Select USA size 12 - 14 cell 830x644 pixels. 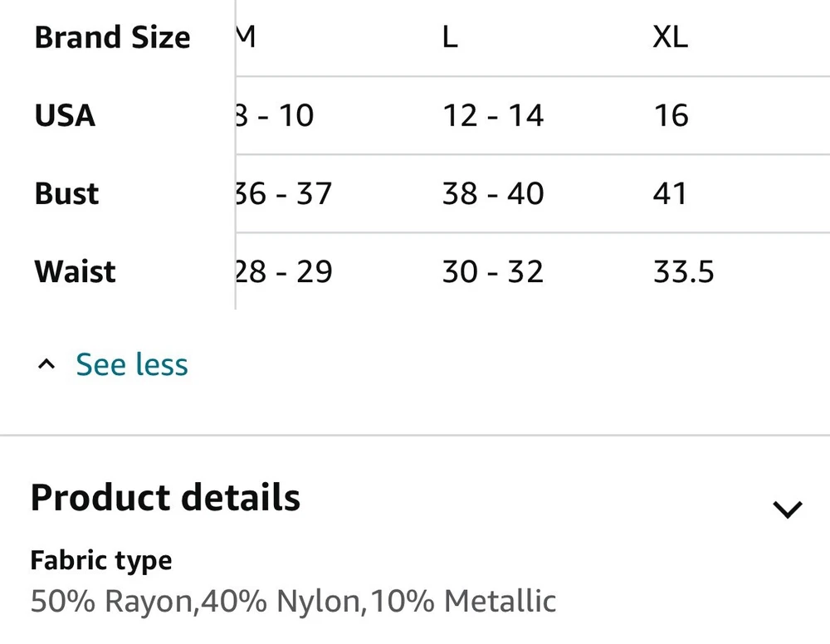click(x=493, y=115)
